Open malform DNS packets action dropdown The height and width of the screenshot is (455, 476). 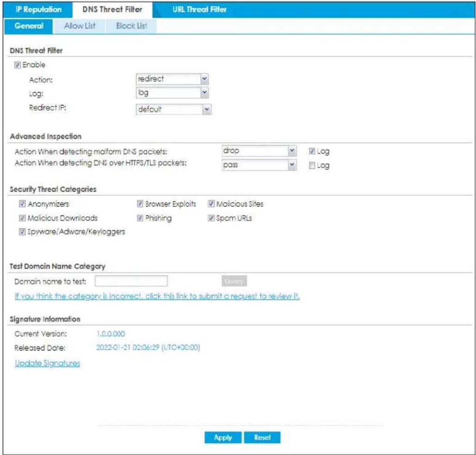(259, 151)
